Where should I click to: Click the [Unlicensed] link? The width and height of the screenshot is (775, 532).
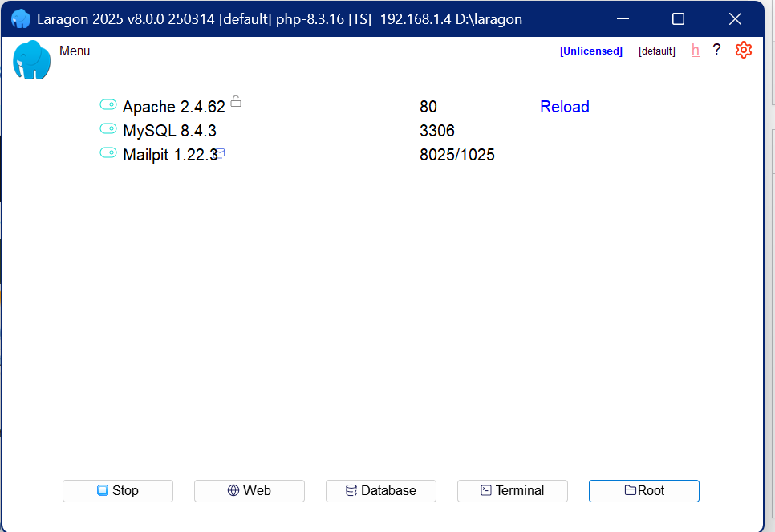[591, 51]
